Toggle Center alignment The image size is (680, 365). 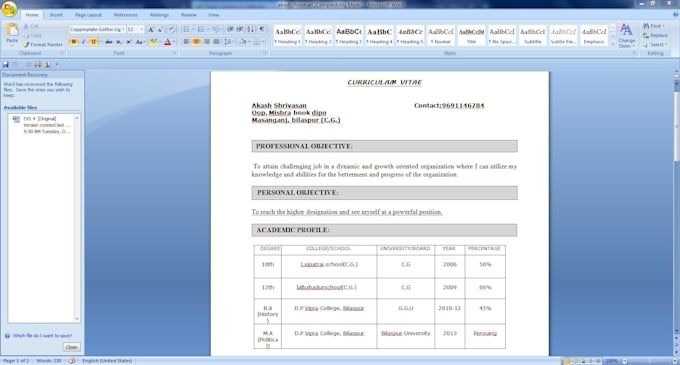point(196,42)
